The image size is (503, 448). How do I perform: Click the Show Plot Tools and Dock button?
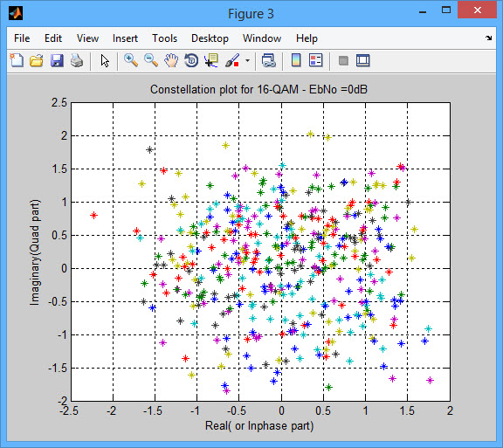pyautogui.click(x=363, y=60)
